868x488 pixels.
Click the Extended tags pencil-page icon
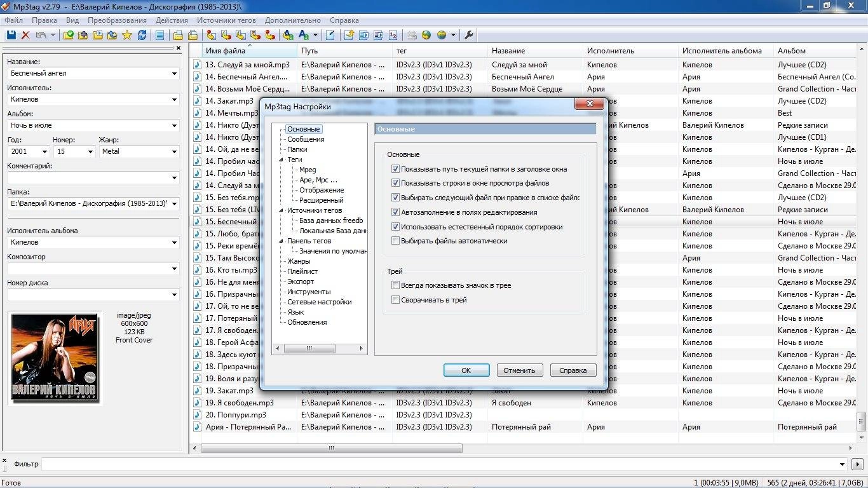(x=330, y=35)
